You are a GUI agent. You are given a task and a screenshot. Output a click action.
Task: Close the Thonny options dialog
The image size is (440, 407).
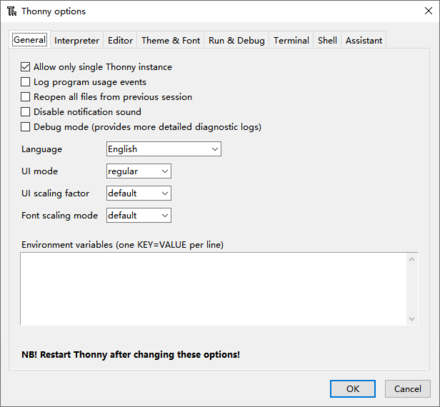[x=428, y=11]
